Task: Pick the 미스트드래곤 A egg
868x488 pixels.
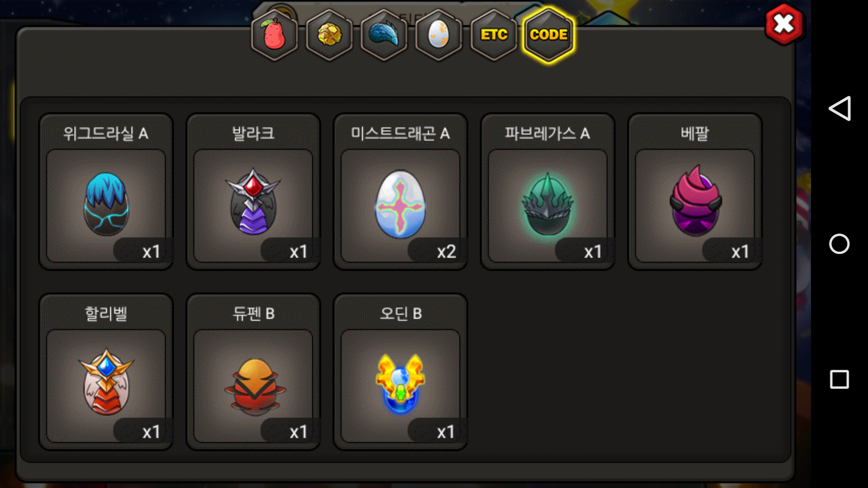Action: 401,192
